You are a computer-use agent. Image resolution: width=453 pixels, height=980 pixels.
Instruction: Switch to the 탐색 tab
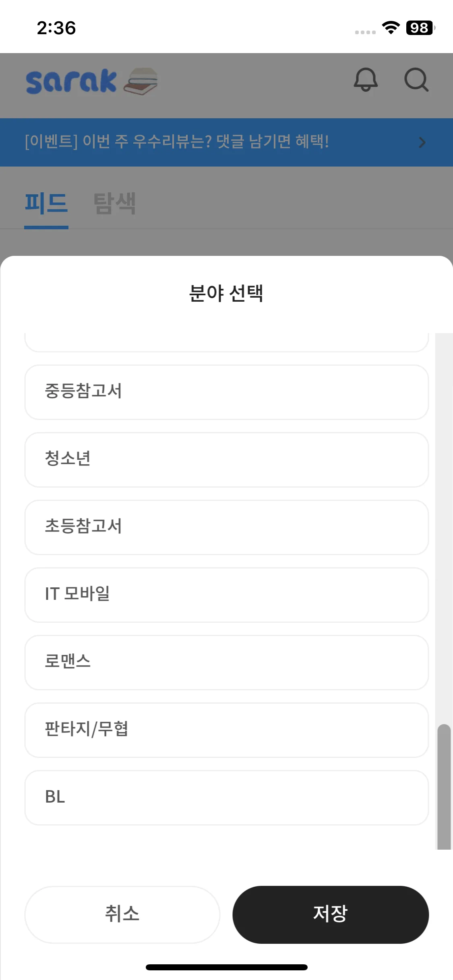tap(114, 204)
